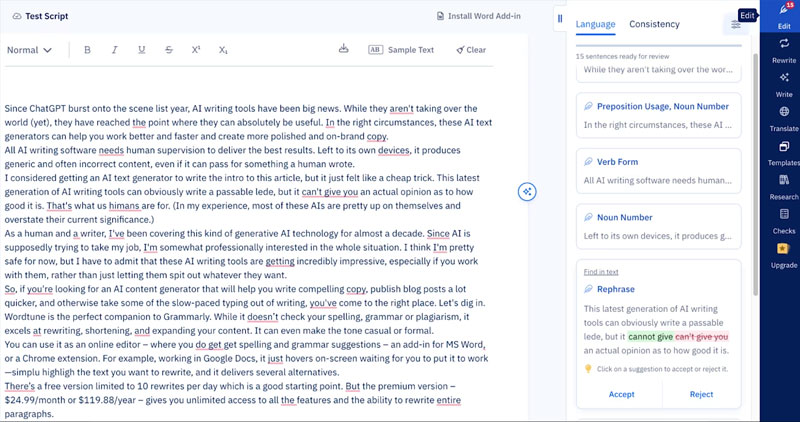
Task: Click the struck-through 'can't give you' text
Action: [x=702, y=337]
